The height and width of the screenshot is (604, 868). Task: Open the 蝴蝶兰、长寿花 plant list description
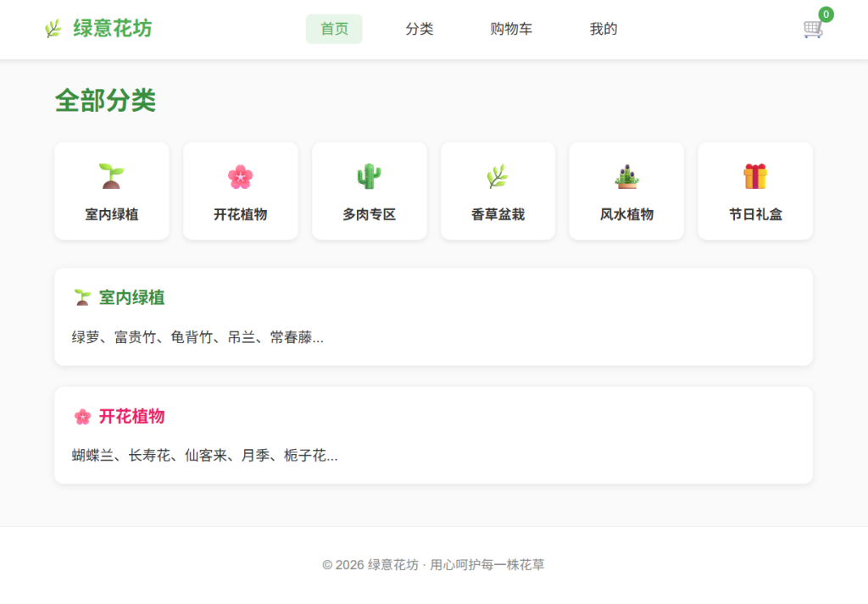pos(204,456)
